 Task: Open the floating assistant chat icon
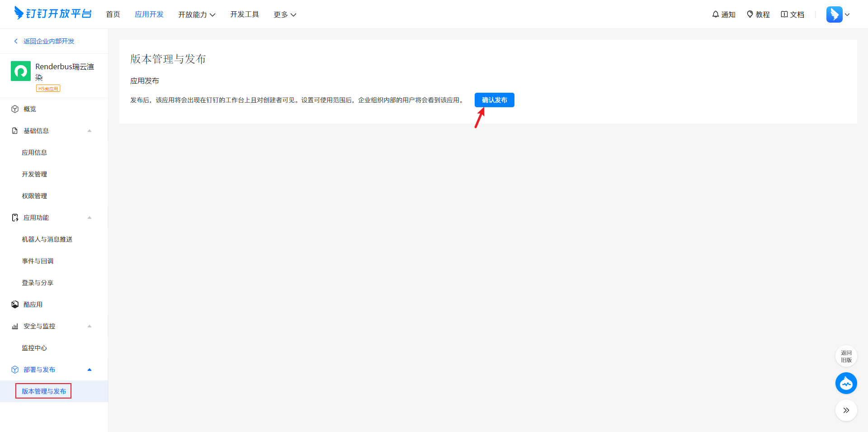point(846,383)
